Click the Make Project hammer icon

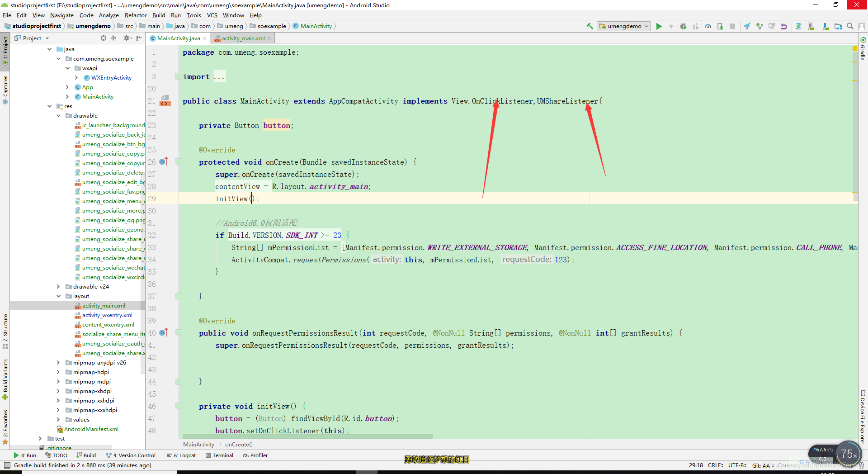click(590, 26)
